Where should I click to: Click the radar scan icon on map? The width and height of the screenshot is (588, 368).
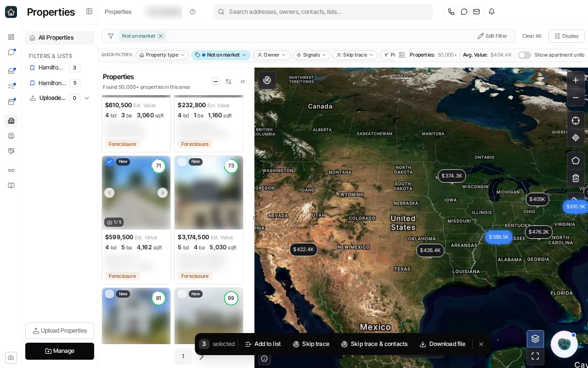click(x=267, y=80)
